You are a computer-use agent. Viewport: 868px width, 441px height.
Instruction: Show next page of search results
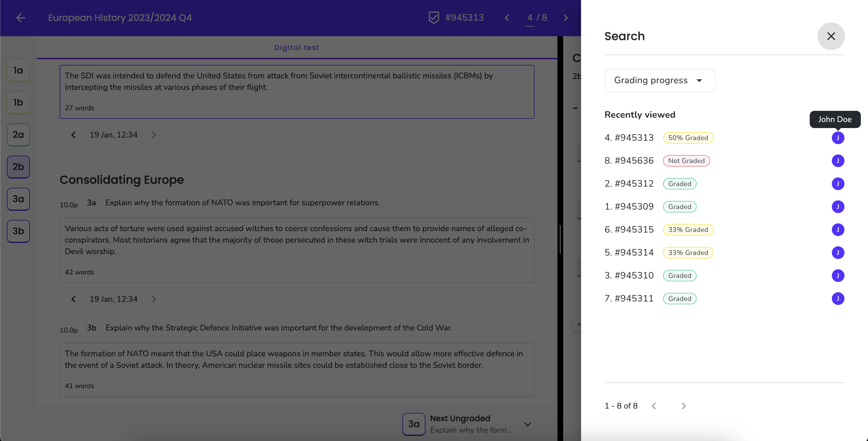tap(683, 406)
